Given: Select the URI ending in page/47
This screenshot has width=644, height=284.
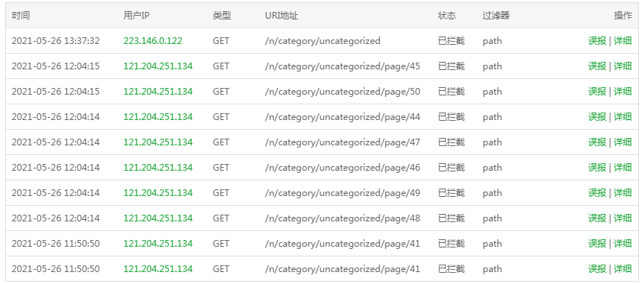Looking at the screenshot, I should 343,142.
